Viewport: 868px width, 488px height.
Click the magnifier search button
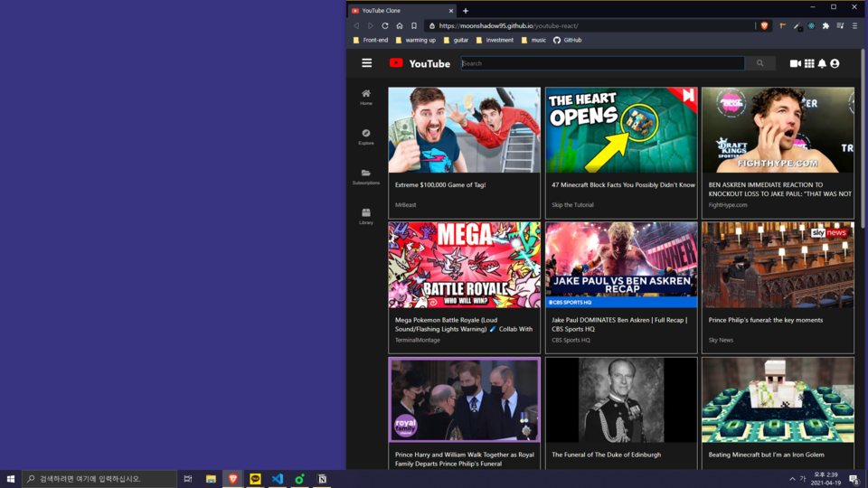point(760,63)
